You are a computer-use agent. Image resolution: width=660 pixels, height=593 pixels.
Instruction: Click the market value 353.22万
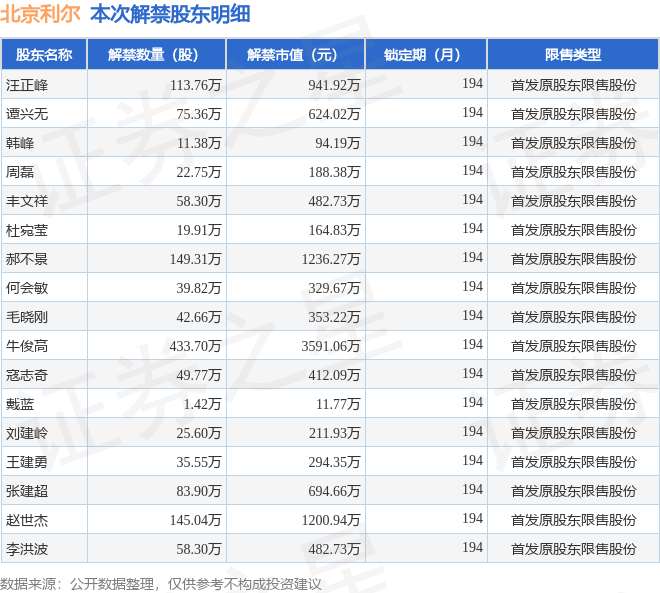[x=334, y=317]
